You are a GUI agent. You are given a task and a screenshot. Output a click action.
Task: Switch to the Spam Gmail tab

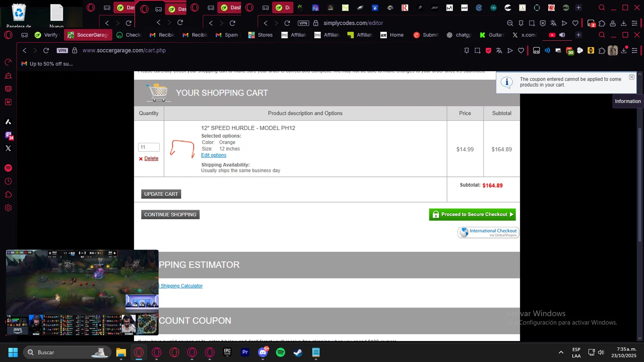(227, 35)
